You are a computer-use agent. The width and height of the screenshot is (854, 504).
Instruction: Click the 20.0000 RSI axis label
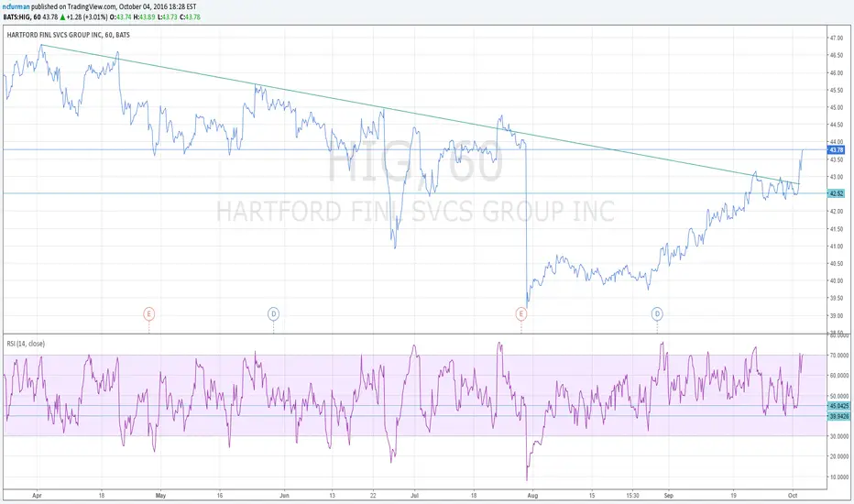pos(838,456)
